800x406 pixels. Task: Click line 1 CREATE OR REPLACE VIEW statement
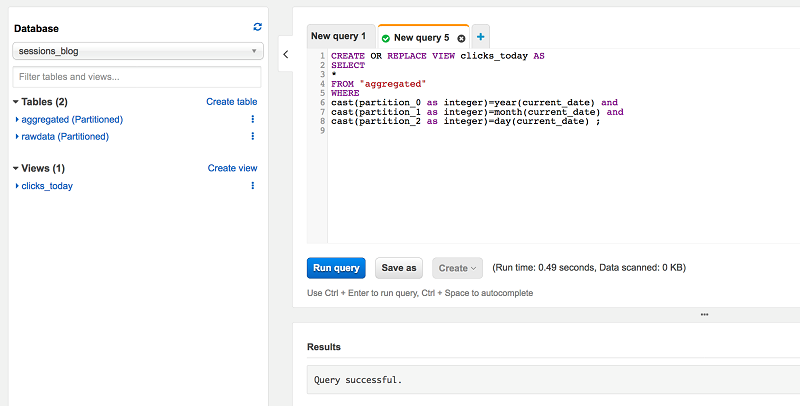point(438,56)
